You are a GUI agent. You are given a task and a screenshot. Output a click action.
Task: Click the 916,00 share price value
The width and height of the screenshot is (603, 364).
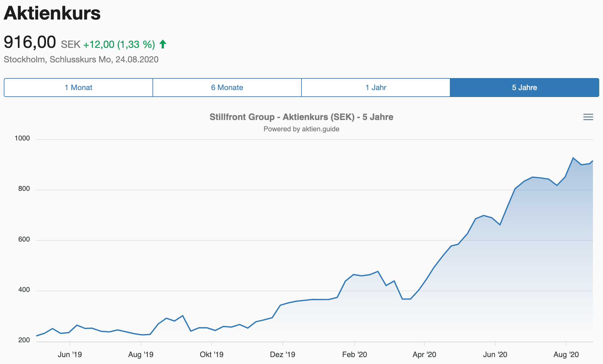[x=30, y=42]
